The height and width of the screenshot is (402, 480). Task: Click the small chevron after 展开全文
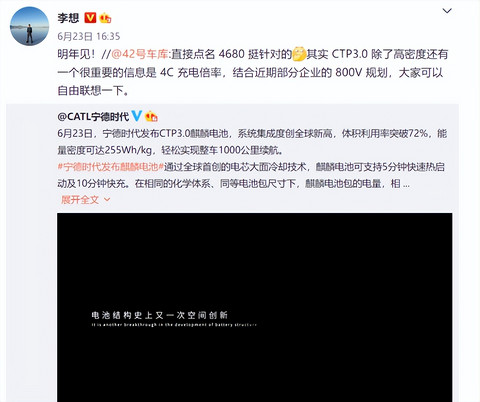[x=107, y=200]
